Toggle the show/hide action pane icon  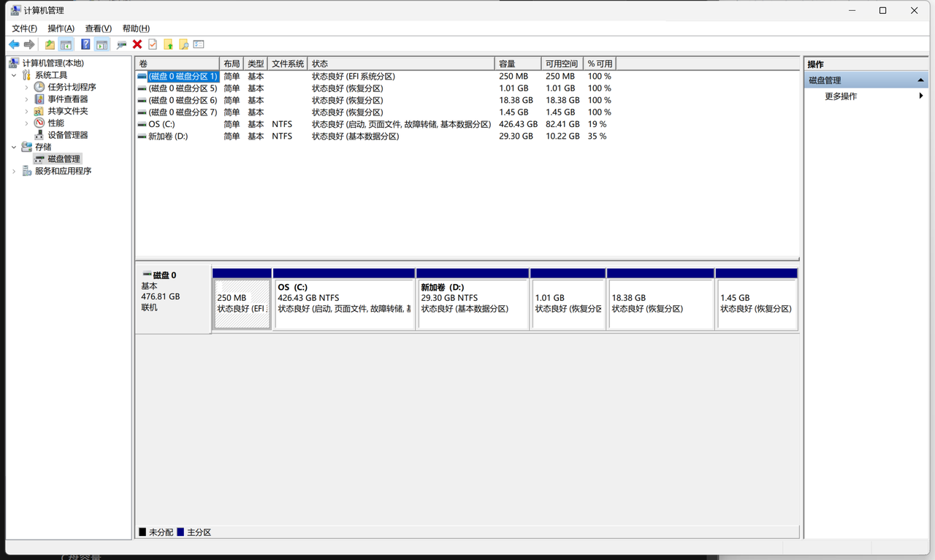click(x=102, y=45)
